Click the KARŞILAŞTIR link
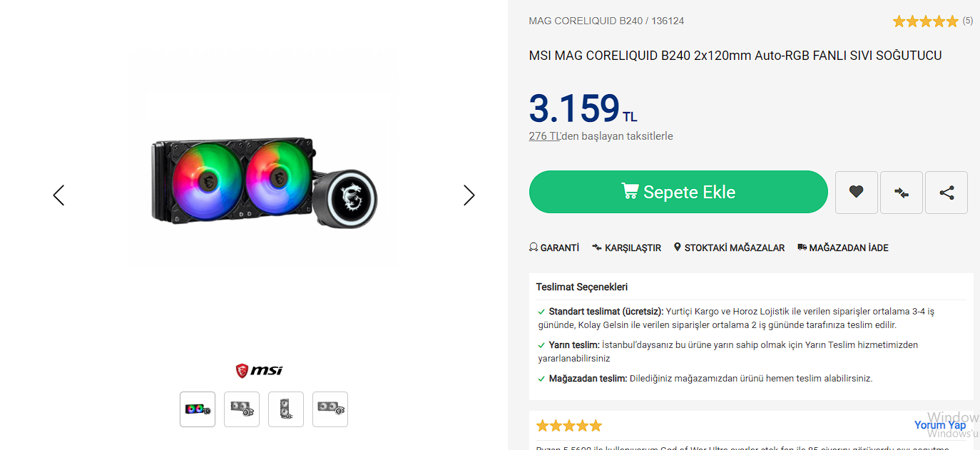Screen dimensions: 980x450 pos(627,248)
